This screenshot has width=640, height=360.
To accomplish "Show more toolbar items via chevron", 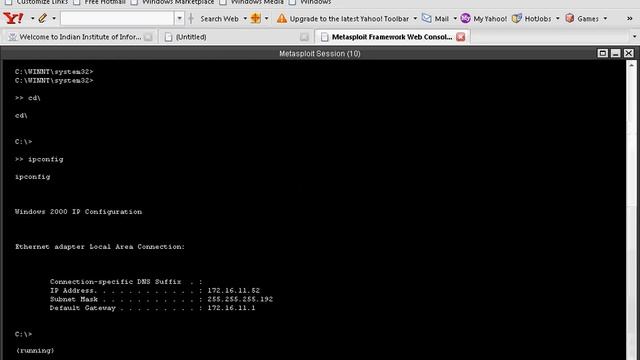I will click(630, 19).
